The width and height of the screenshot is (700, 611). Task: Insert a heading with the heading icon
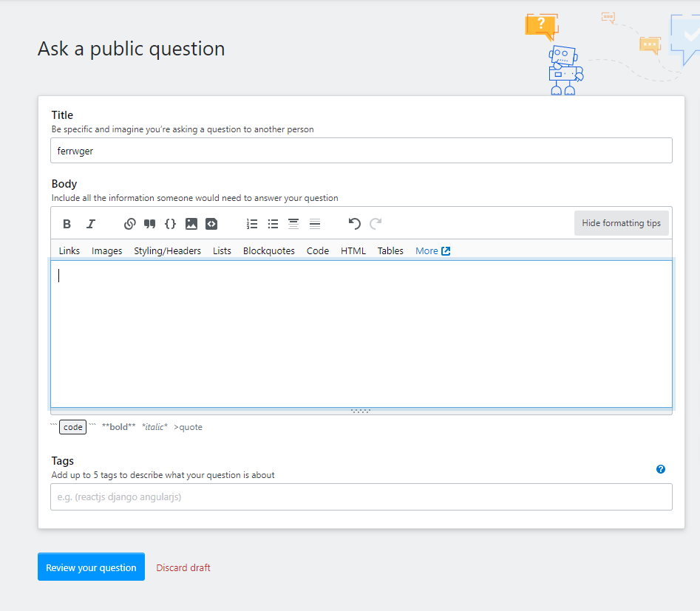pos(293,224)
